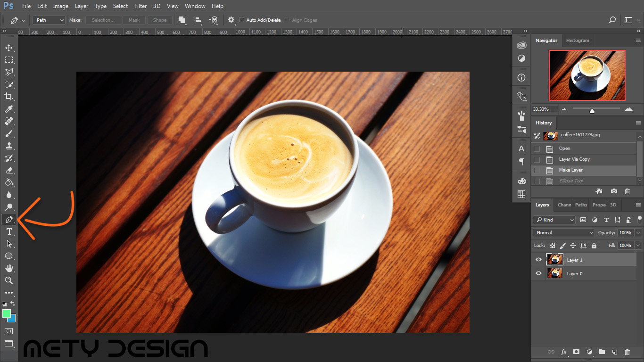Select the Clone Stamp tool

tap(8, 146)
